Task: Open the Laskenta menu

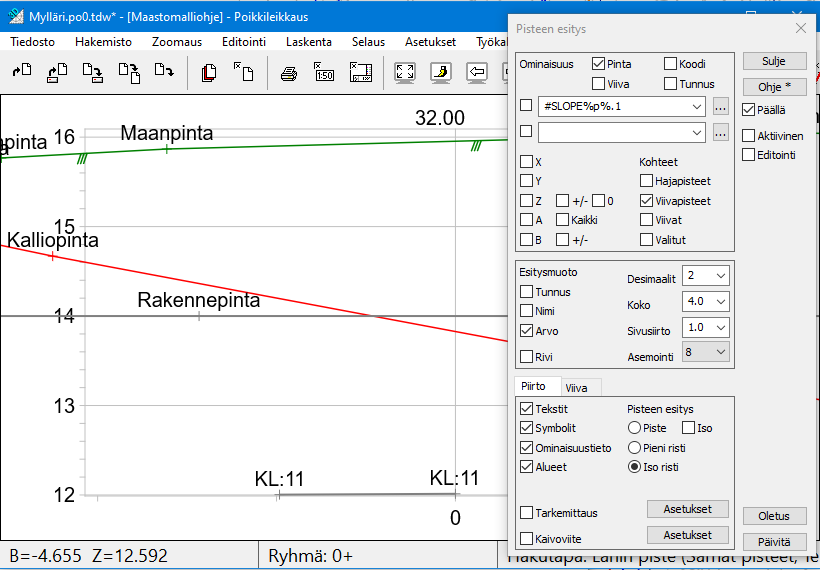Action: click(x=308, y=42)
